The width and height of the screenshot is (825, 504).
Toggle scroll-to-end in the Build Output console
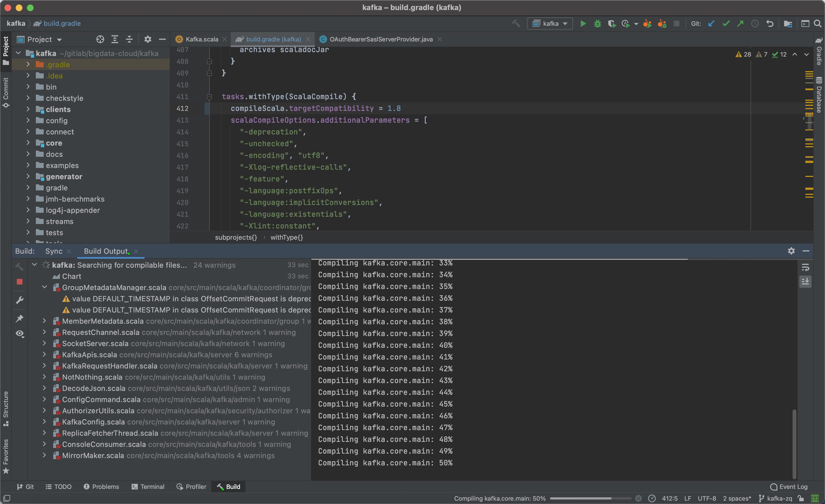click(806, 282)
